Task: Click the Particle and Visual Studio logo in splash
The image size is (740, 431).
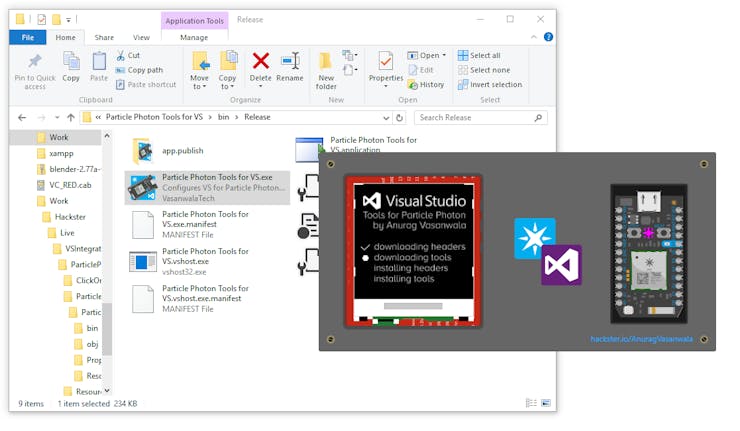Action: click(547, 252)
